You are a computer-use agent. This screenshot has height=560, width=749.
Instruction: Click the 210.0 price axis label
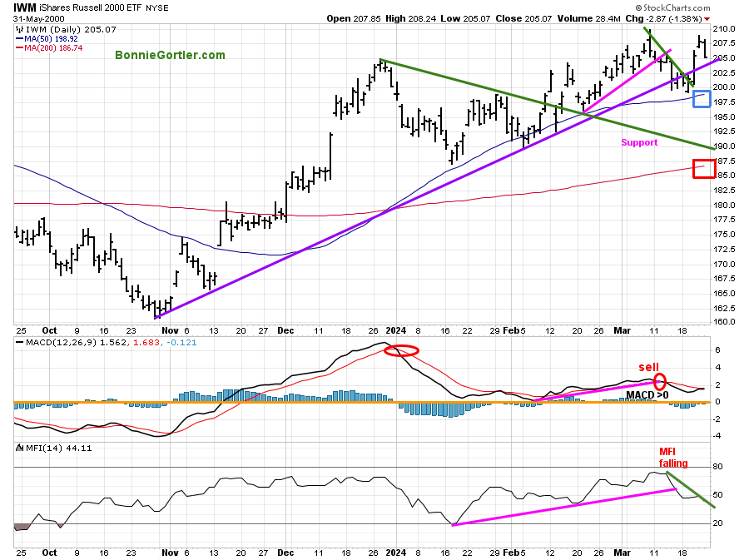(x=724, y=28)
